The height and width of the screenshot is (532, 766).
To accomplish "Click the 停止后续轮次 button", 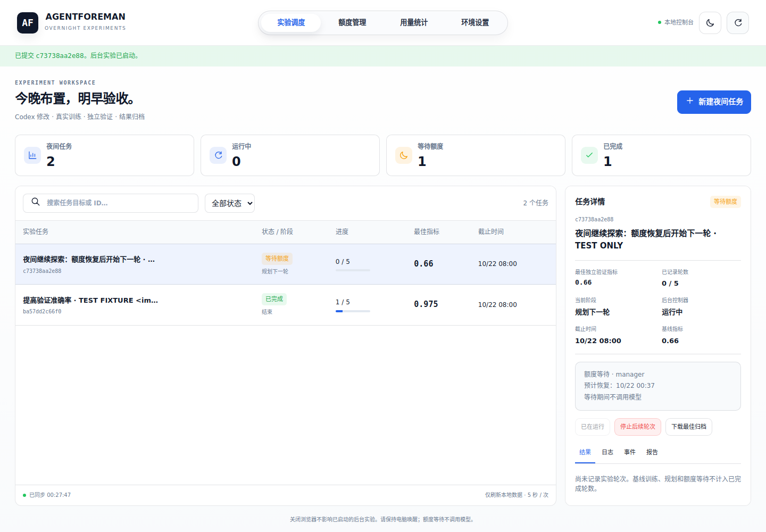I will pyautogui.click(x=638, y=427).
